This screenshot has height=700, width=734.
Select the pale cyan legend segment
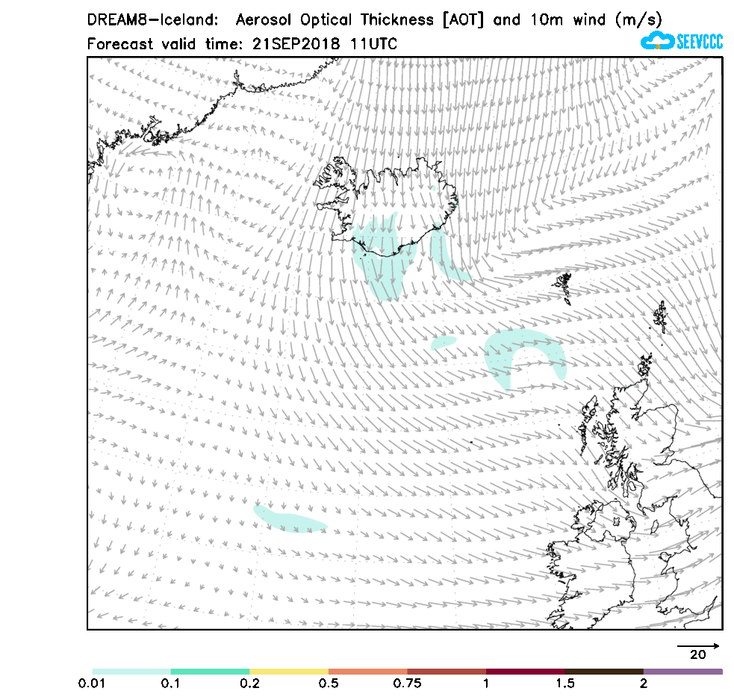pyautogui.click(x=131, y=672)
